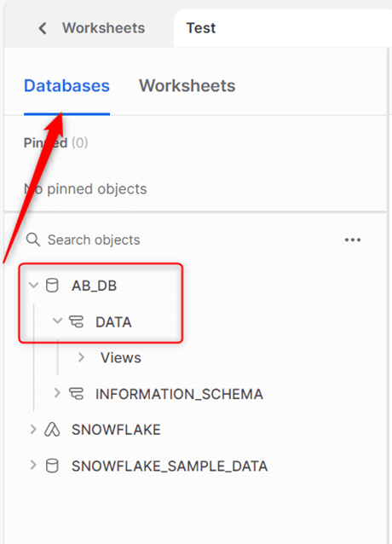392x544 pixels.
Task: Collapse the AB_DB database node
Action: [33, 286]
